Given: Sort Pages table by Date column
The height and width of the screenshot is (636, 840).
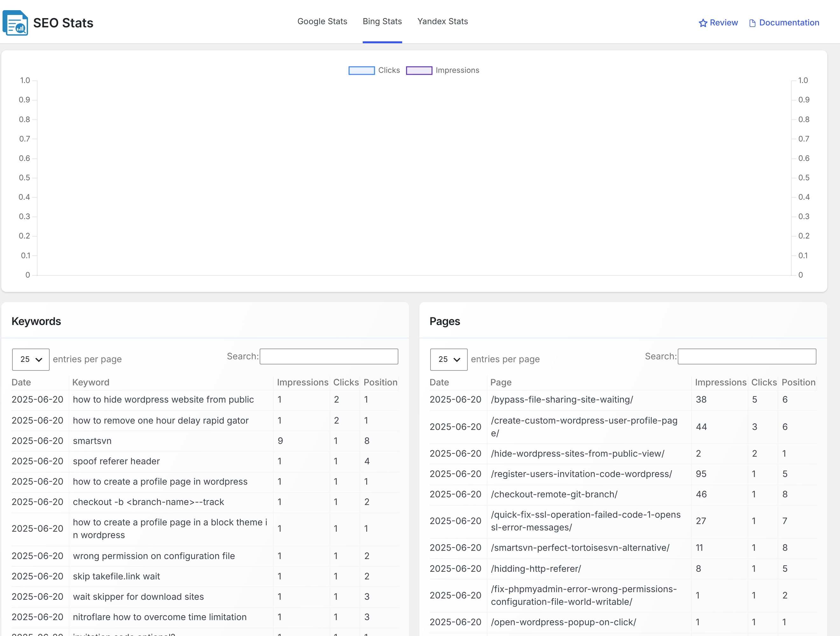Looking at the screenshot, I should coord(439,383).
